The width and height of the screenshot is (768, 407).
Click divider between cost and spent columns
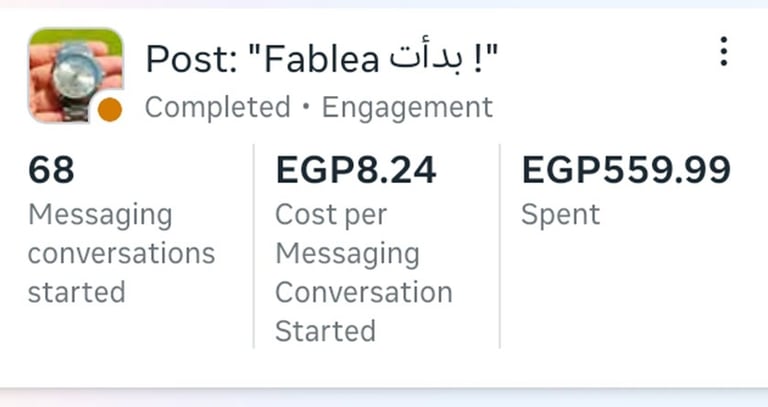pyautogui.click(x=500, y=246)
